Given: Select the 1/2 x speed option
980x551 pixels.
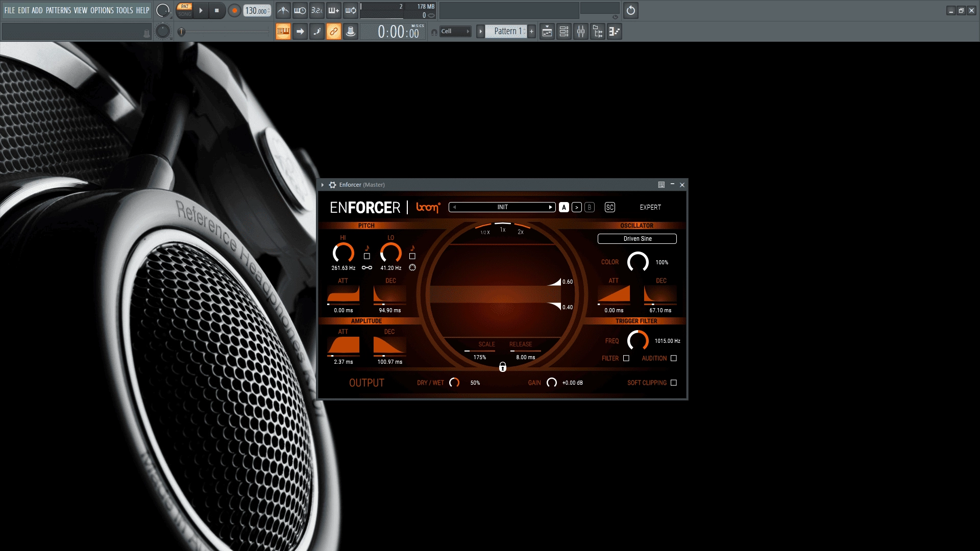Looking at the screenshot, I should point(485,232).
